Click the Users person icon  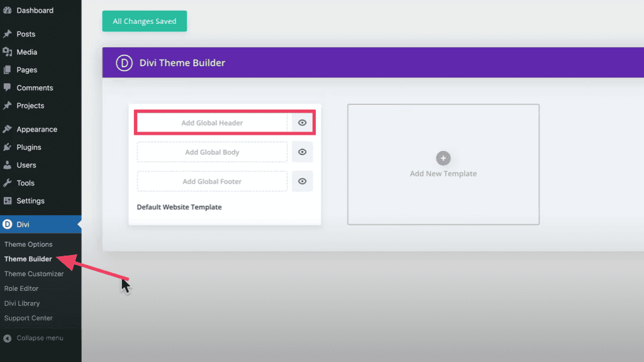point(8,165)
